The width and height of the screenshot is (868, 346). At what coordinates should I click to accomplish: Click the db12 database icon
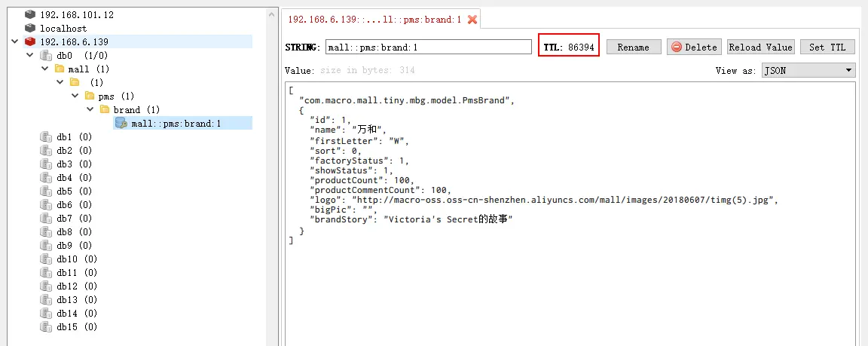click(x=46, y=286)
